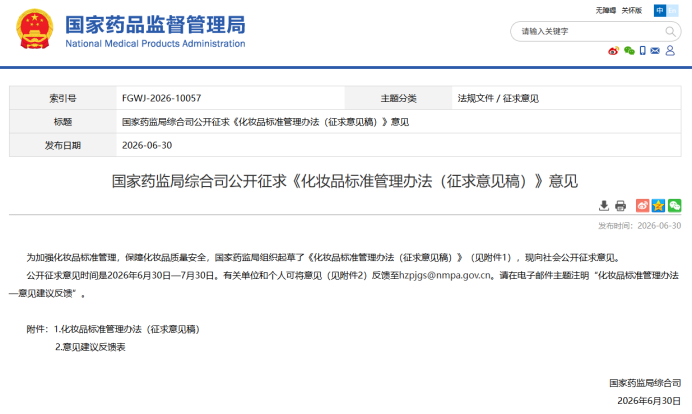The height and width of the screenshot is (414, 692).
Task: Open the 国家药品监督管理局 site title
Action: tap(155, 25)
